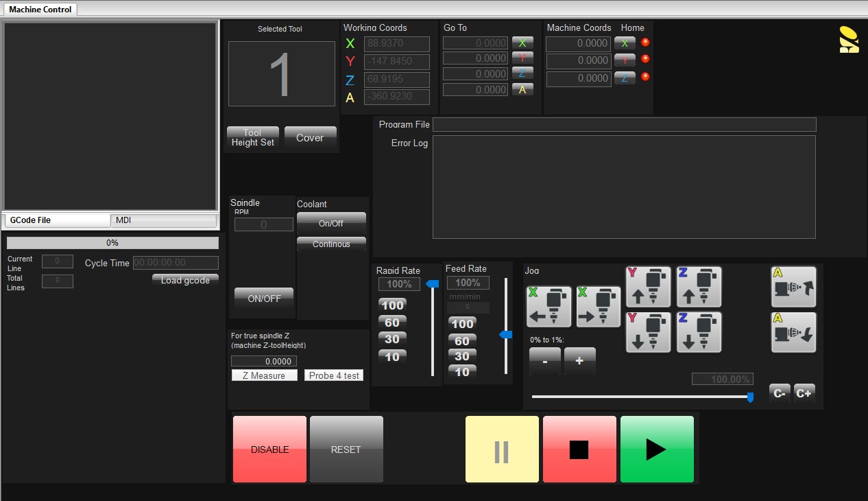The width and height of the screenshot is (868, 501).
Task: Jog the X axis right
Action: [599, 307]
